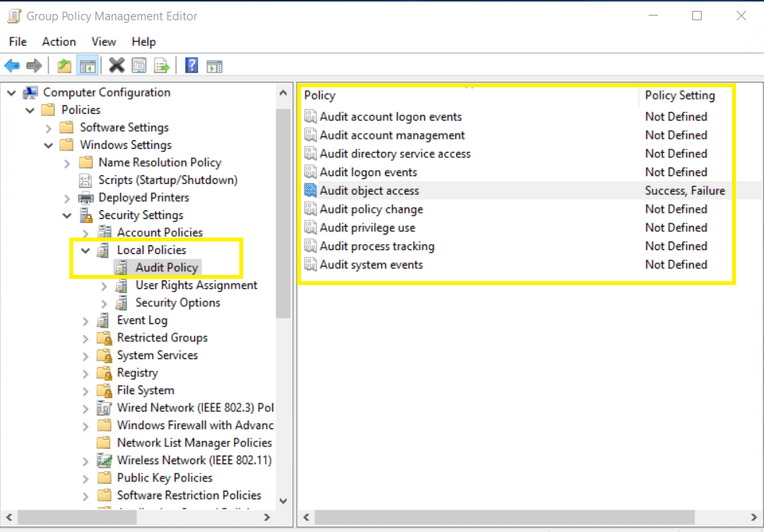Open the Action menu

click(59, 42)
